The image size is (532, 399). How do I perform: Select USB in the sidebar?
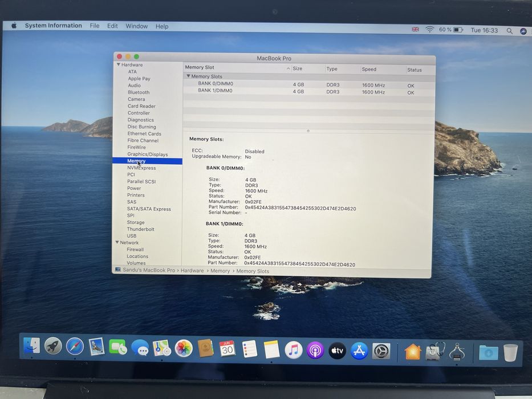(x=132, y=236)
